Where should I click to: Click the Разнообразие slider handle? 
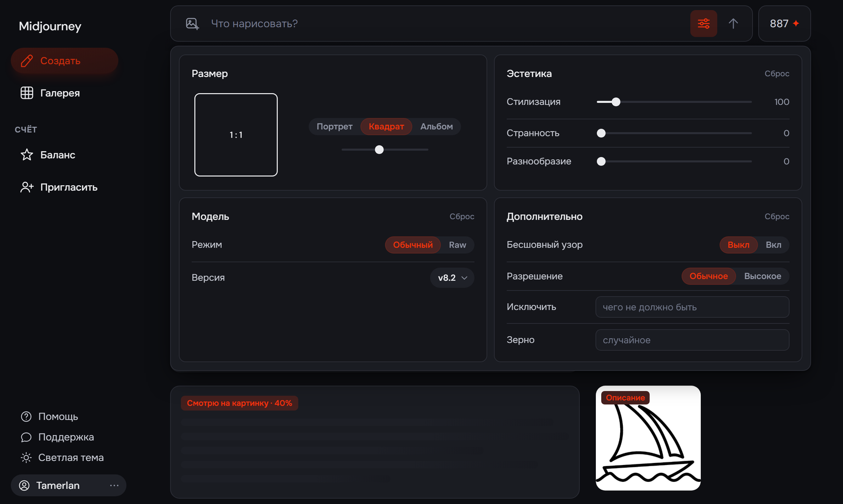[x=601, y=162]
